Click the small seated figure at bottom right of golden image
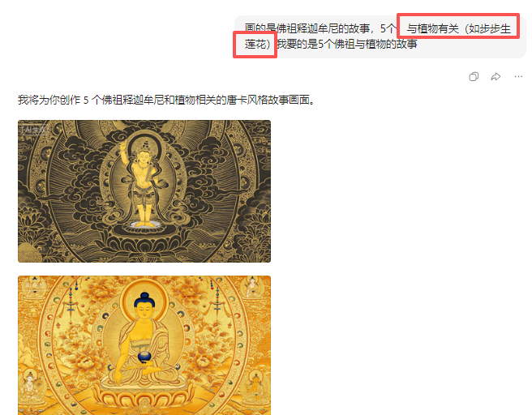The image size is (532, 415). tap(255, 384)
